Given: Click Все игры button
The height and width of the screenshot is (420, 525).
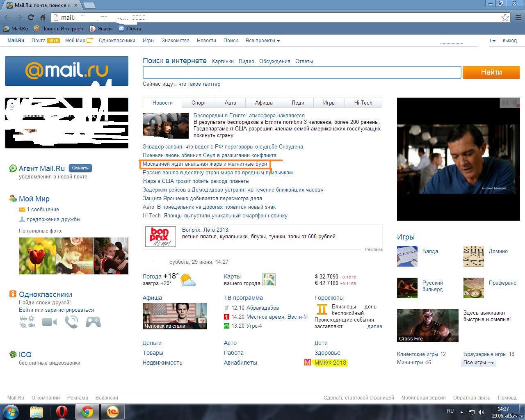Looking at the screenshot, I should pyautogui.click(x=479, y=363).
